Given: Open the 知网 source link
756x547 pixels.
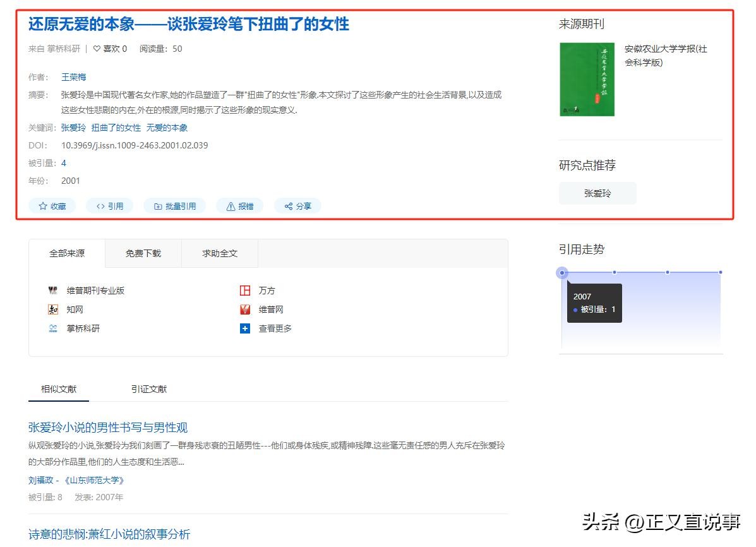Looking at the screenshot, I should (x=75, y=310).
